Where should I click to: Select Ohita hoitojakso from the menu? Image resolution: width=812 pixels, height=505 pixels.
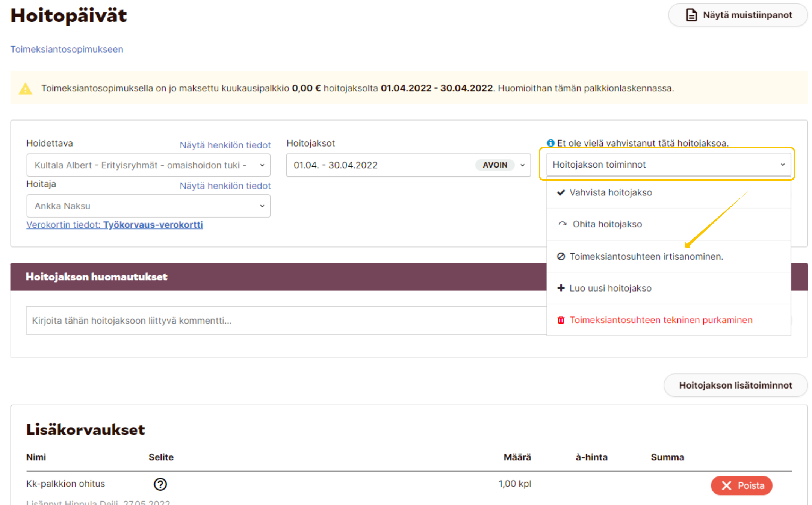pos(607,224)
